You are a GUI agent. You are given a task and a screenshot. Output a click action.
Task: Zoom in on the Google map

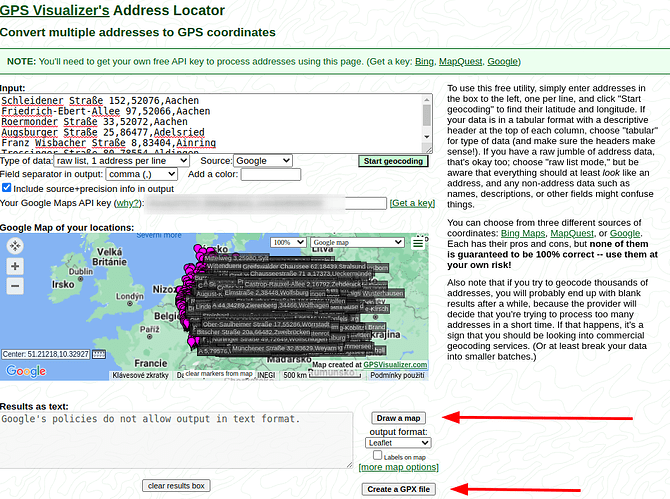[x=15, y=266]
